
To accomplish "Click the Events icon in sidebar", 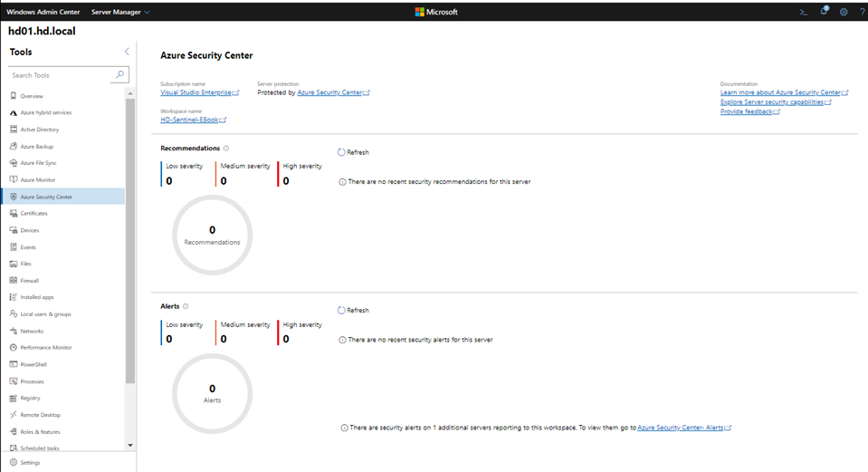I will point(14,247).
